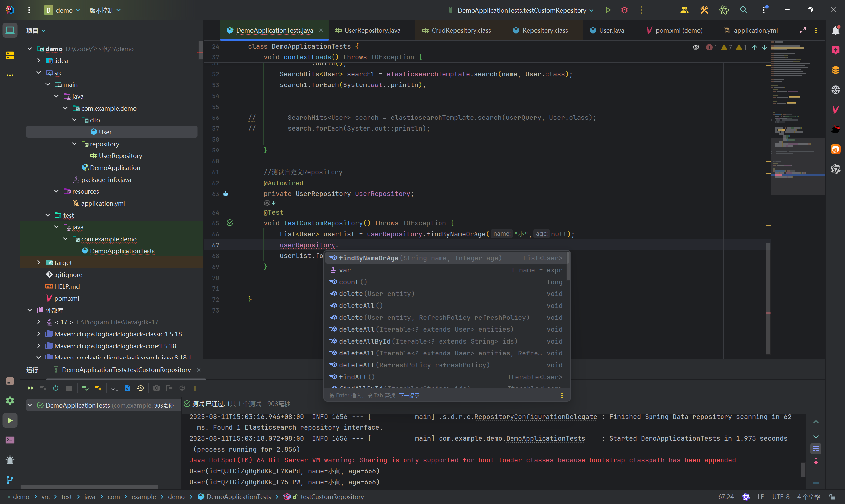Image resolution: width=845 pixels, height=504 pixels.
Task: Open the main menu three dots
Action: 29,10
